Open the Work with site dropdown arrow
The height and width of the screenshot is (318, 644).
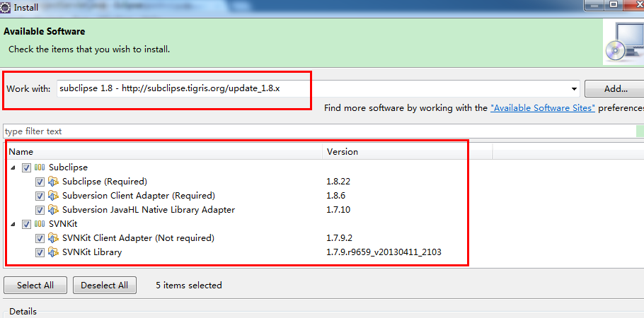tap(574, 89)
